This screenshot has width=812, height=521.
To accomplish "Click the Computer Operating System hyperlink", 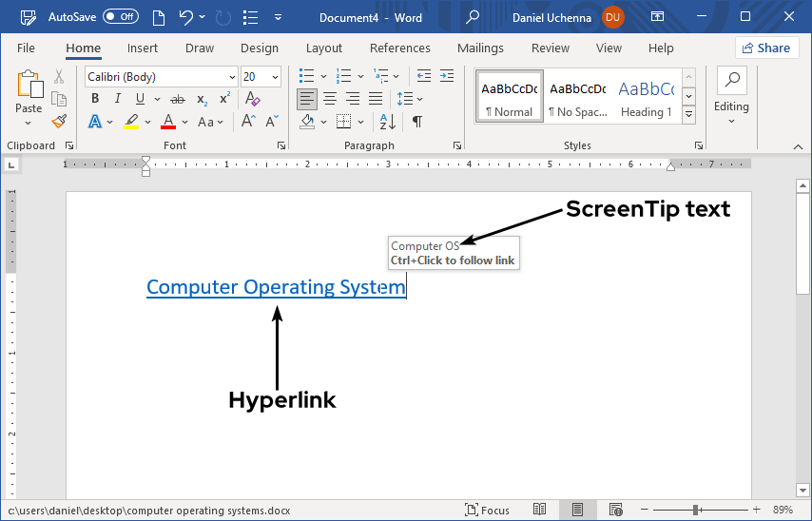I will pos(276,287).
